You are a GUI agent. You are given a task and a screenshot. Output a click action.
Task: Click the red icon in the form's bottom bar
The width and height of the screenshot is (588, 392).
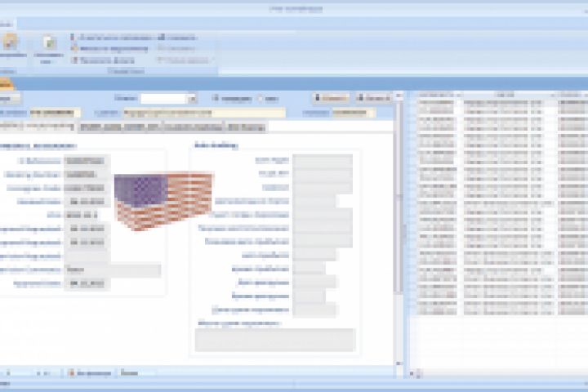pyautogui.click(x=71, y=373)
